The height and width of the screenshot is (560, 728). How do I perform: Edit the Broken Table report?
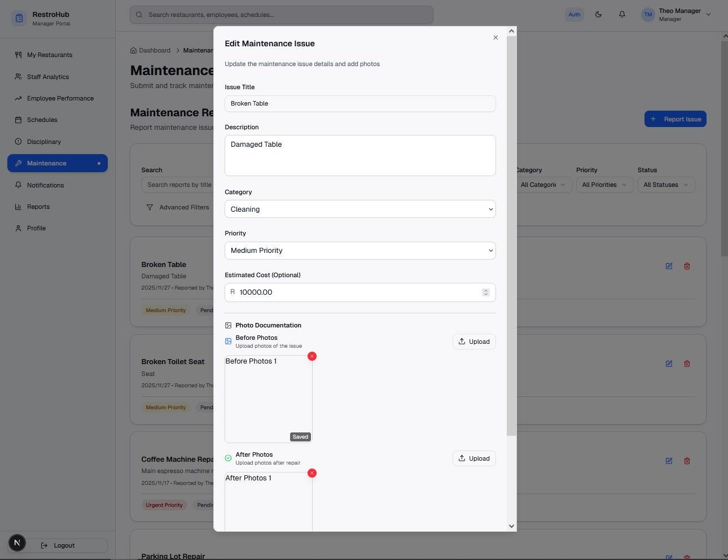click(x=669, y=266)
